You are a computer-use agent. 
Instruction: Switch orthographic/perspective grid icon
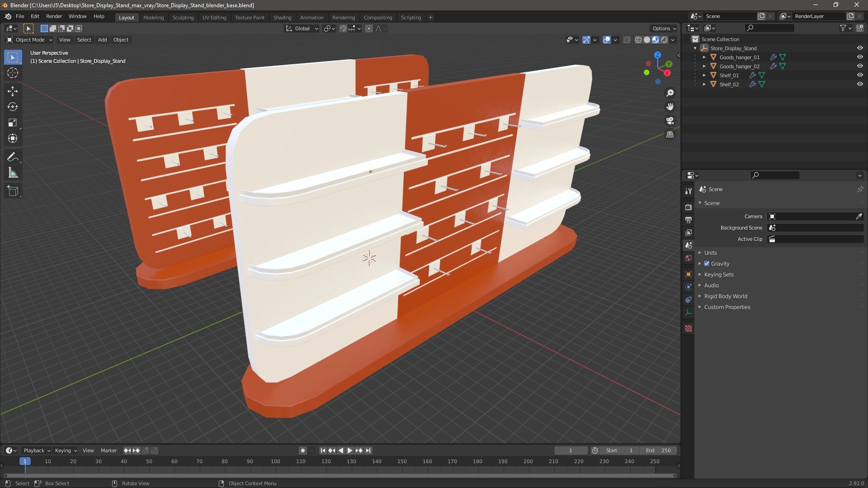click(670, 135)
